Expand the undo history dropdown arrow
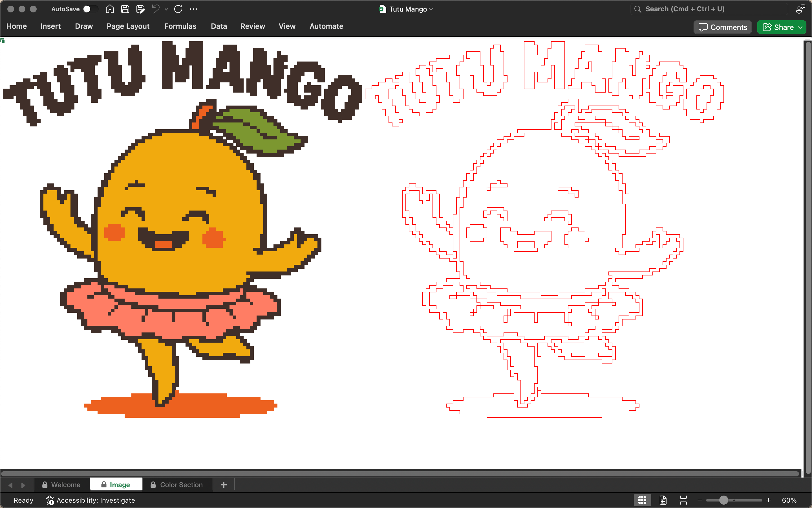Viewport: 812px width, 508px height. pos(166,9)
